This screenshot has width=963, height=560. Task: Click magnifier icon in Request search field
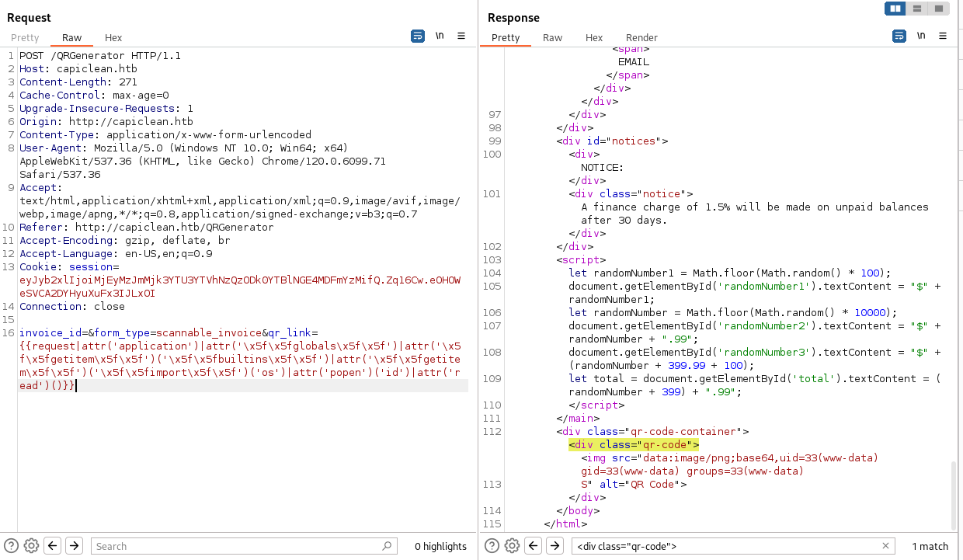pos(388,546)
